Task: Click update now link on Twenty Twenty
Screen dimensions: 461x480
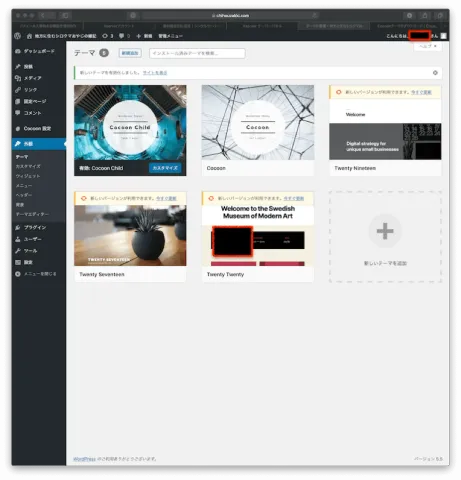Action: pyautogui.click(x=294, y=199)
